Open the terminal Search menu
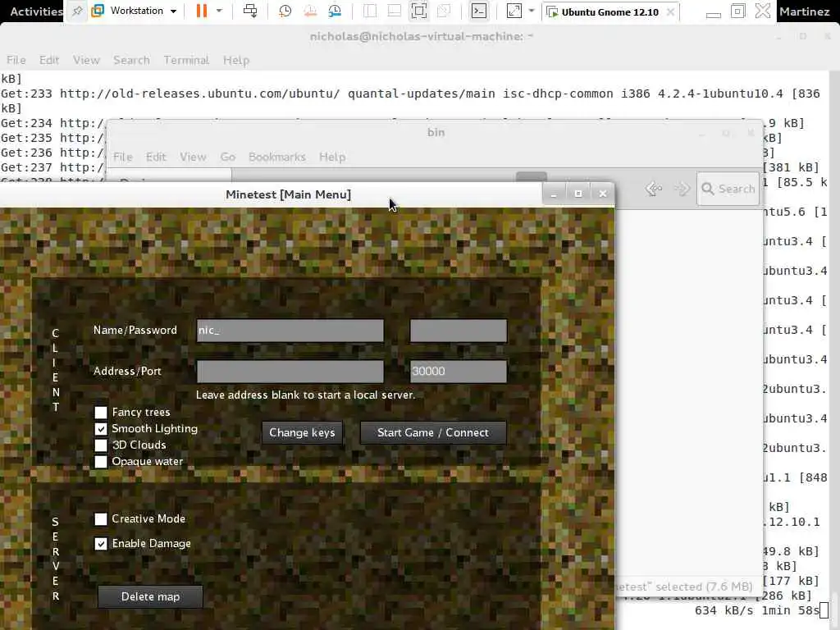This screenshot has width=840, height=630. [131, 60]
